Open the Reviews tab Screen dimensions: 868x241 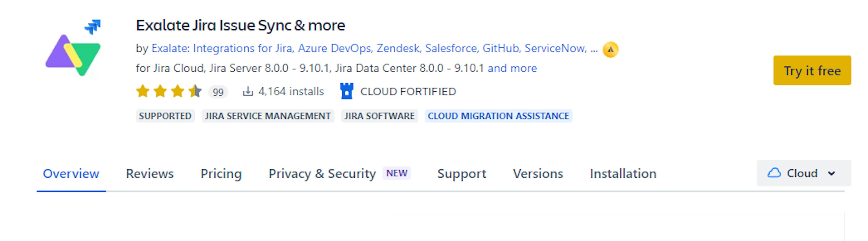(x=150, y=174)
